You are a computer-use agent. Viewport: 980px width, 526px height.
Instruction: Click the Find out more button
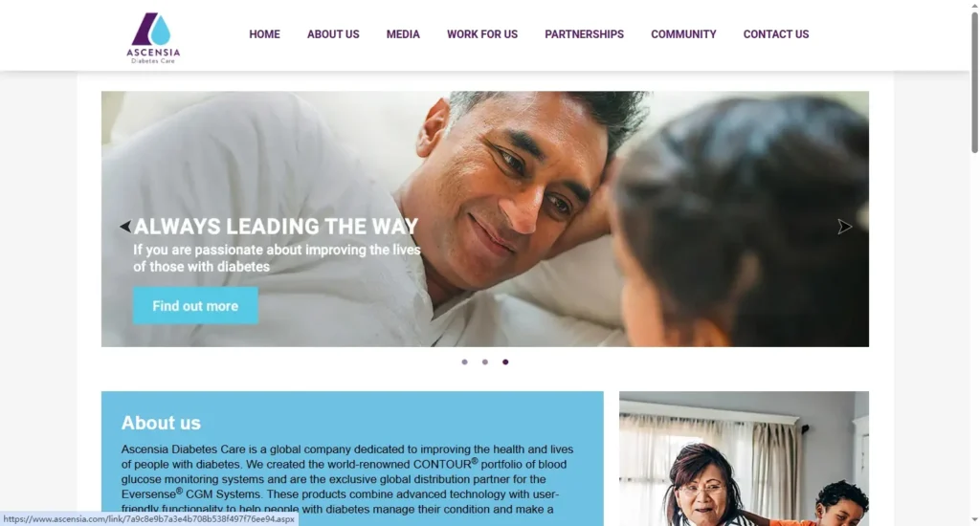coord(195,305)
